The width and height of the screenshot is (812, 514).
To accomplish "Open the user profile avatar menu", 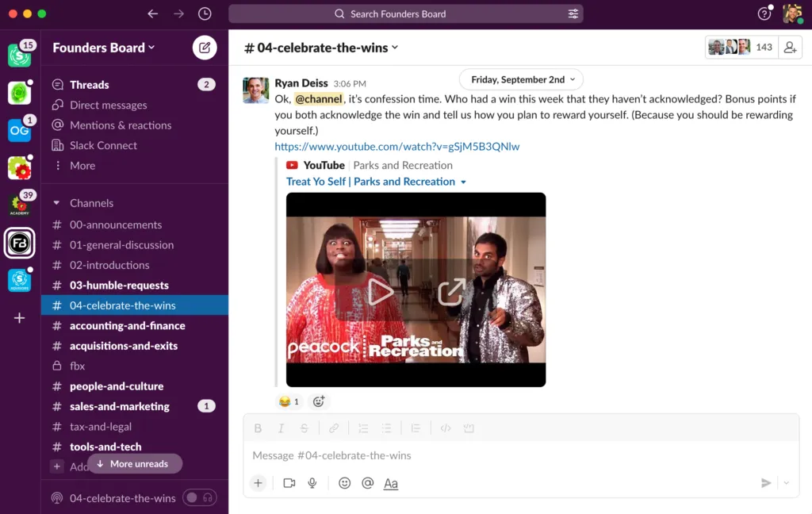I will [792, 13].
